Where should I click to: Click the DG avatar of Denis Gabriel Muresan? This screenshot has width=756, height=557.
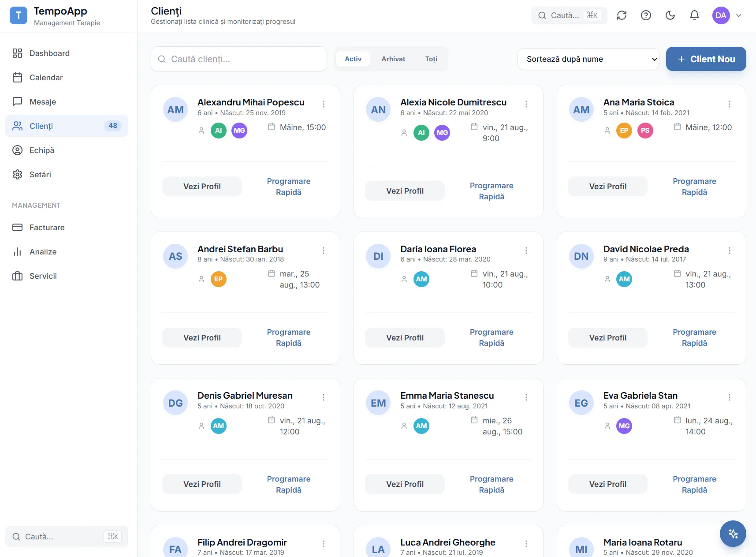click(175, 403)
